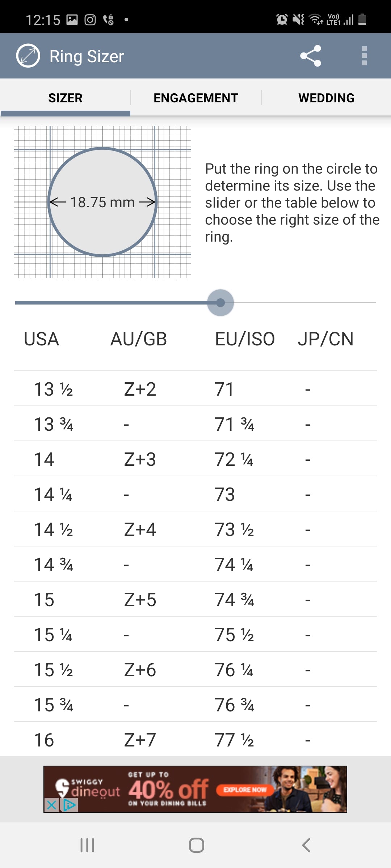The height and width of the screenshot is (868, 391).
Task: Tap the share icon in header
Action: 310,56
